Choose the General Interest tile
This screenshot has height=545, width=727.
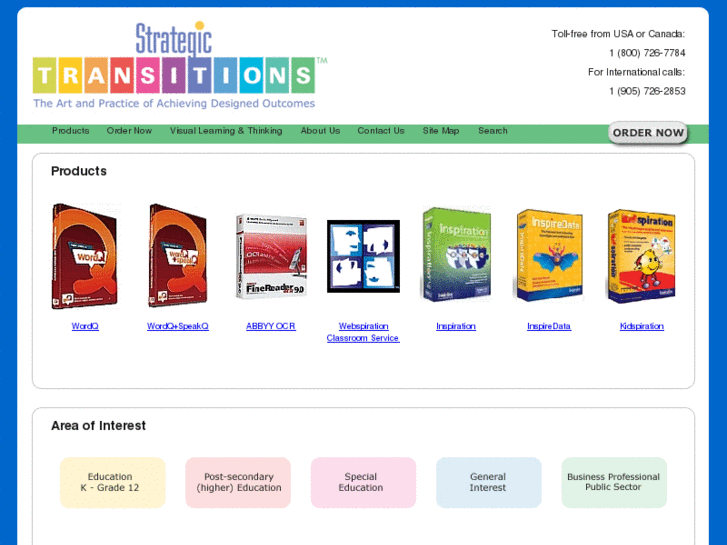pyautogui.click(x=489, y=482)
